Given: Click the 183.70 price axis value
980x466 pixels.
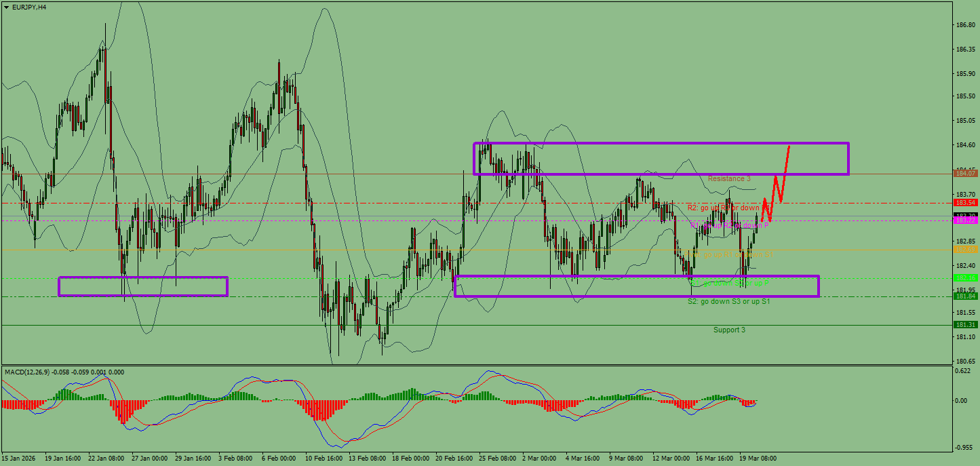Looking at the screenshot, I should (x=964, y=194).
